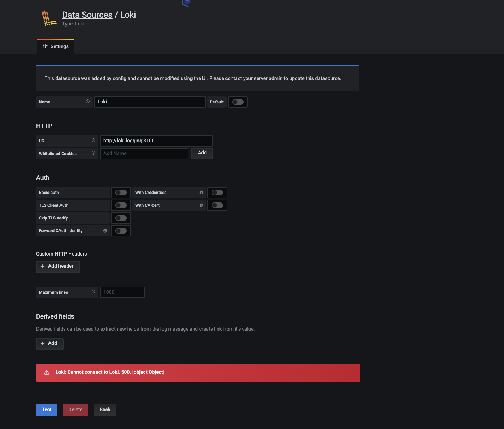
Task: Click the Loki logo icon
Action: click(x=49, y=18)
